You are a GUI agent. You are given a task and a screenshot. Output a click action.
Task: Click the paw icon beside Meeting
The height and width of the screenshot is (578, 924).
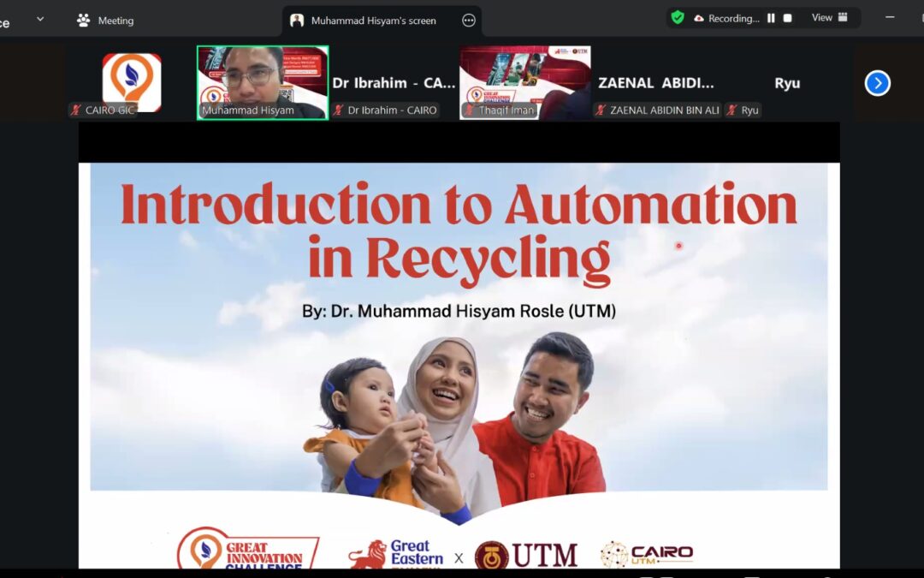[83, 21]
